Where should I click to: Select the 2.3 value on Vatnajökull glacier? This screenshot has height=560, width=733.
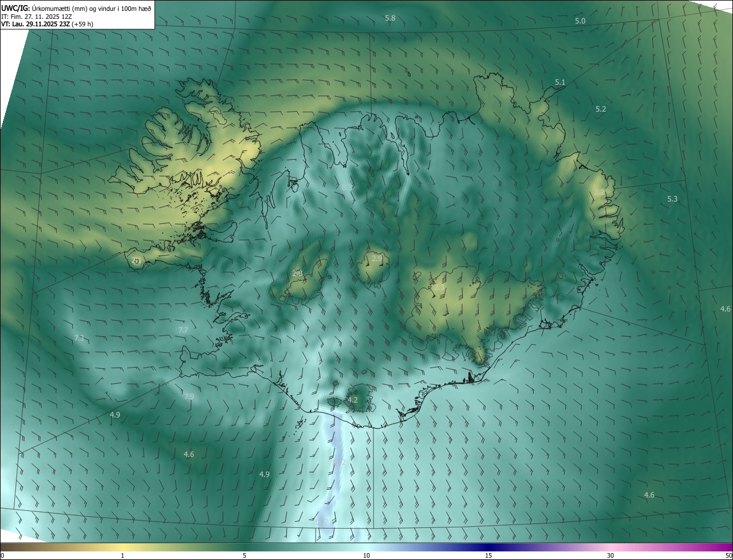(x=439, y=287)
